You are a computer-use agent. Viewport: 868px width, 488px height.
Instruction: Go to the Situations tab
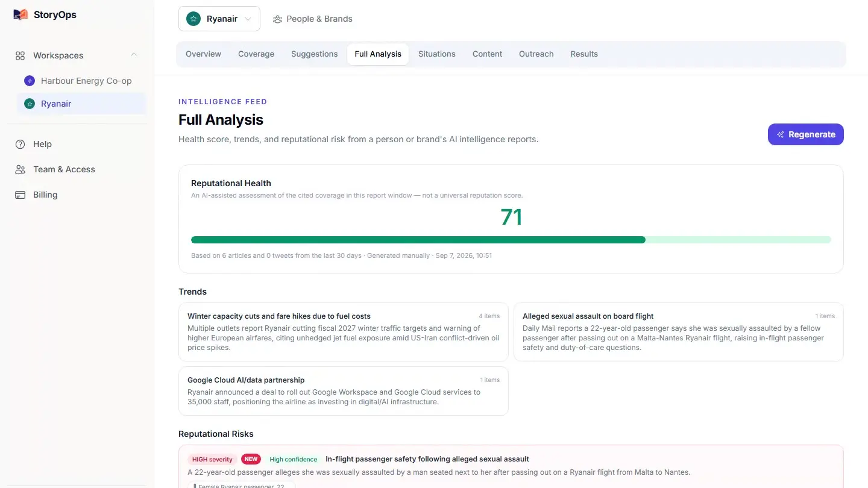point(437,54)
